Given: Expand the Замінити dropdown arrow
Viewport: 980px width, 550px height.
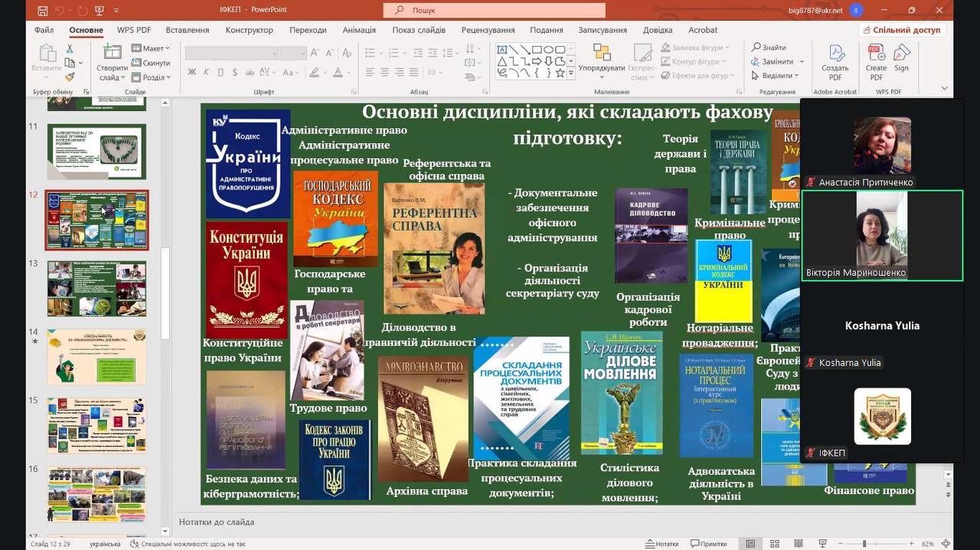Looking at the screenshot, I should pos(802,61).
